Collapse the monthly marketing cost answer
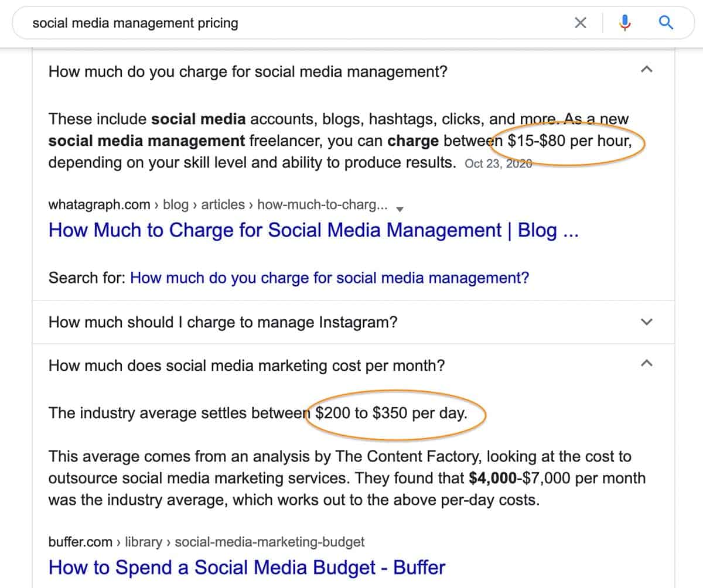703x588 pixels. click(647, 363)
